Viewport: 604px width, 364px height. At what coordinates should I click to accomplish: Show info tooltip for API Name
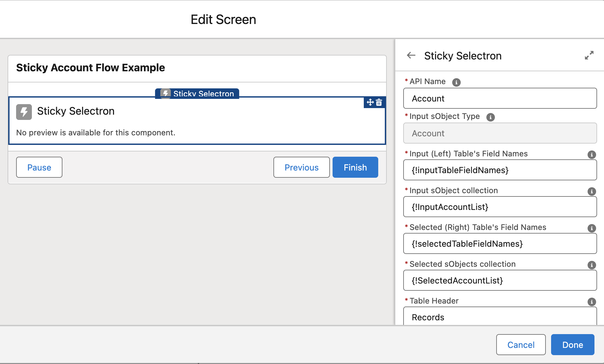click(456, 82)
